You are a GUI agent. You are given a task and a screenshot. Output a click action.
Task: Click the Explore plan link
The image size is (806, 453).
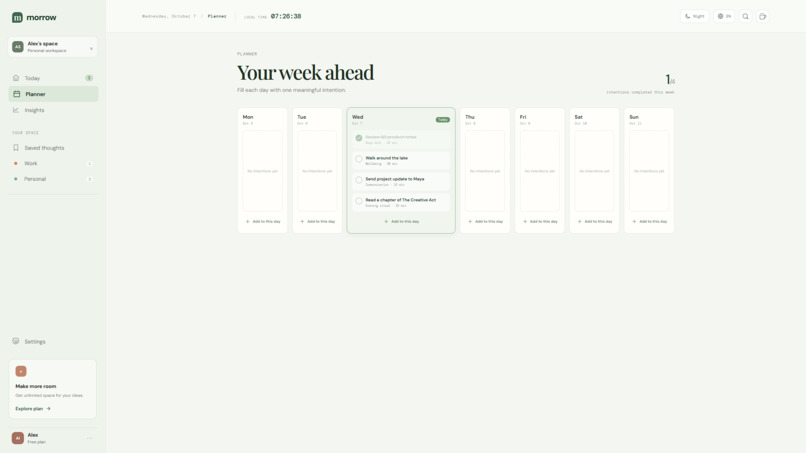(33, 409)
